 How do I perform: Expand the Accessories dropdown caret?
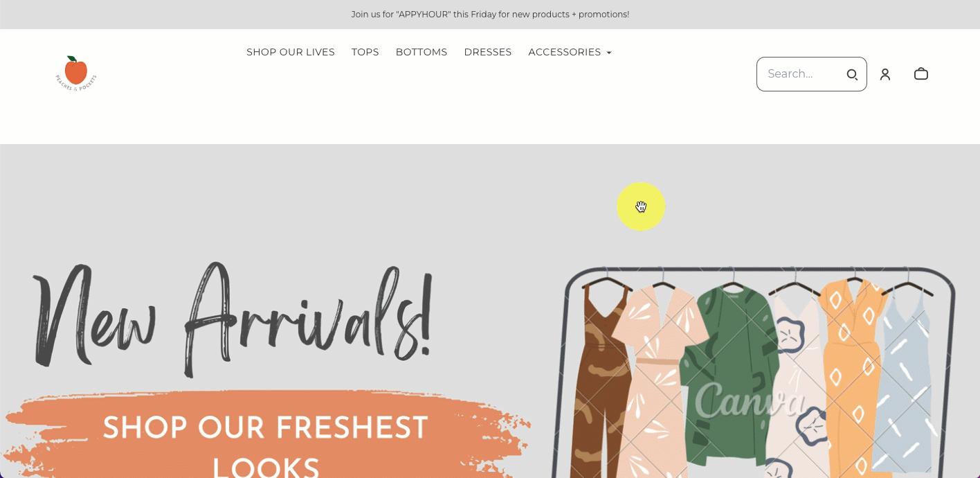click(x=609, y=53)
